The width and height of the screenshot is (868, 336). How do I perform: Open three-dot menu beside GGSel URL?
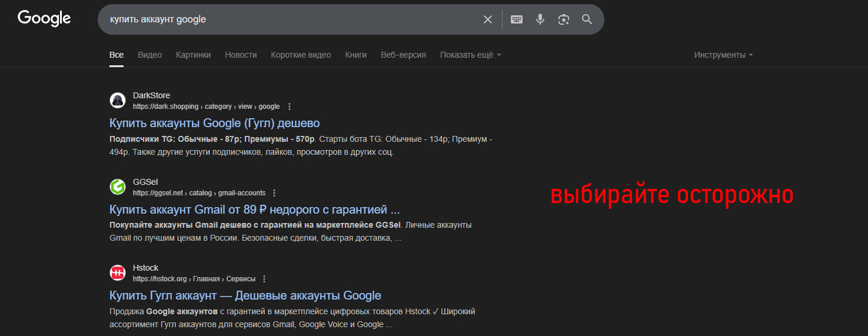pos(274,193)
